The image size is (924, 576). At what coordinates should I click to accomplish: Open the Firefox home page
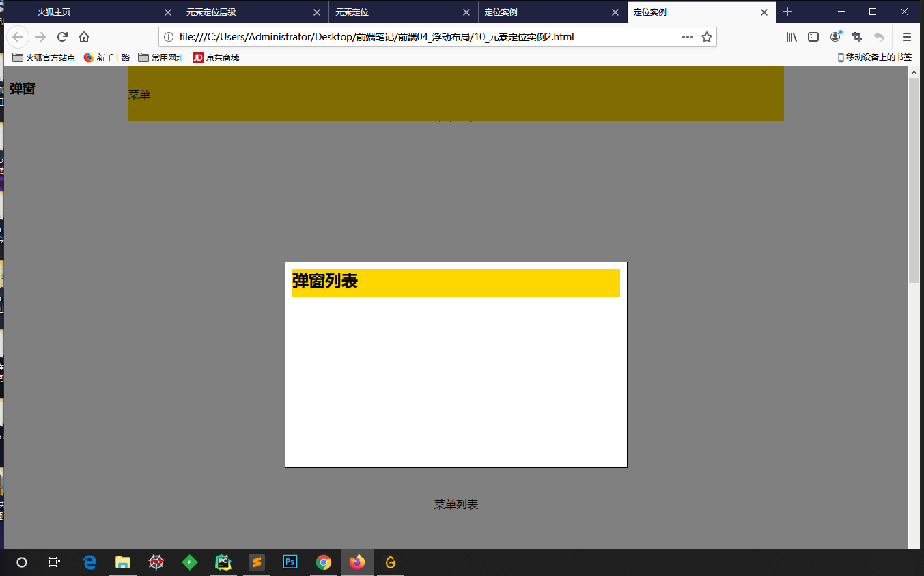tap(83, 37)
